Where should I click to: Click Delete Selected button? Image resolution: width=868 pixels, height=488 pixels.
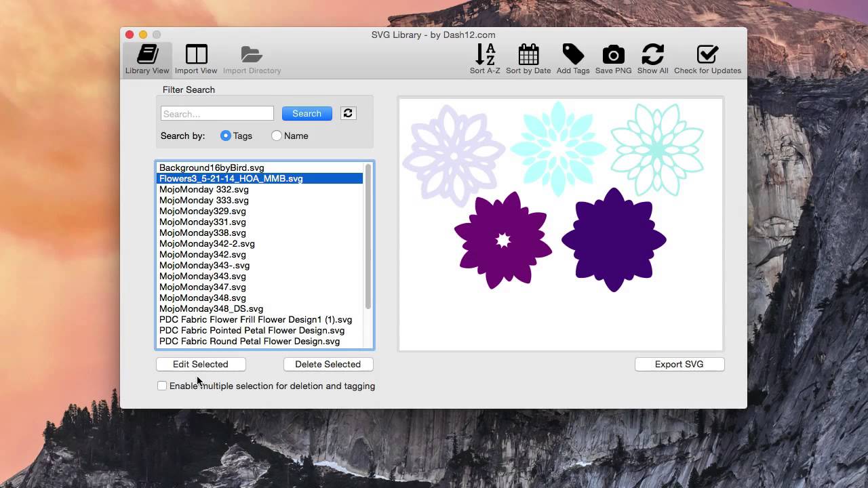click(328, 364)
